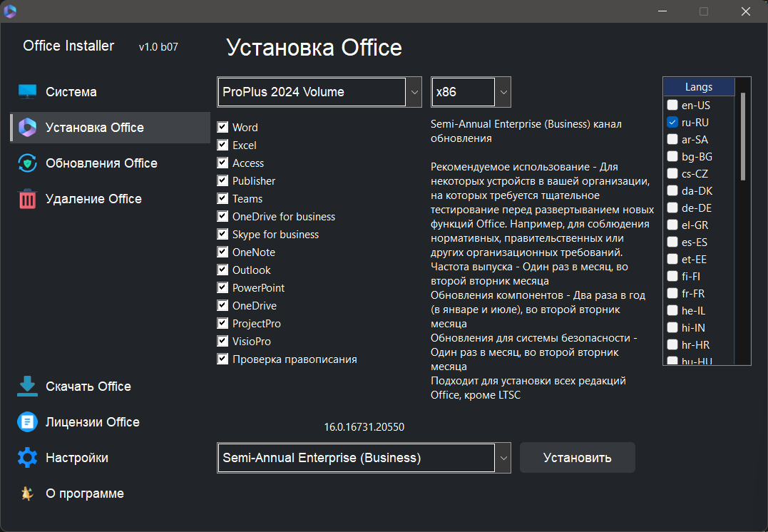Switch to the Установка Office section
The image size is (768, 532).
(x=91, y=128)
